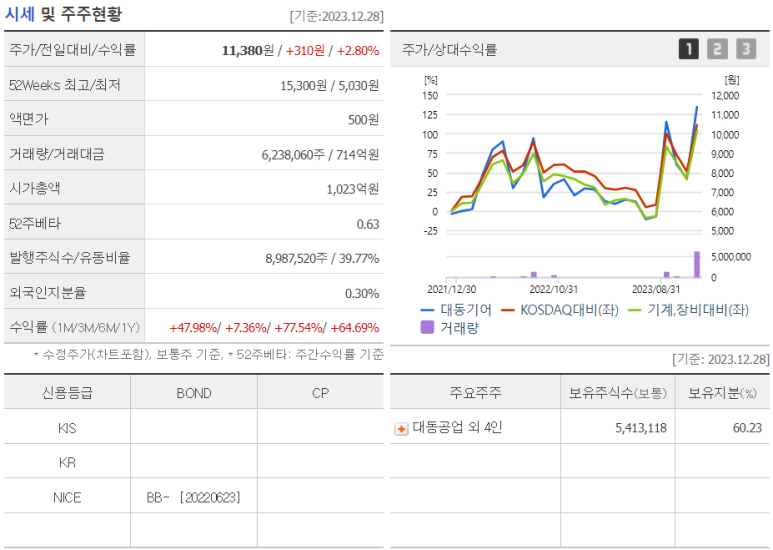The image size is (773, 550).
Task: Select the 0.63 beta value
Action: click(x=368, y=224)
